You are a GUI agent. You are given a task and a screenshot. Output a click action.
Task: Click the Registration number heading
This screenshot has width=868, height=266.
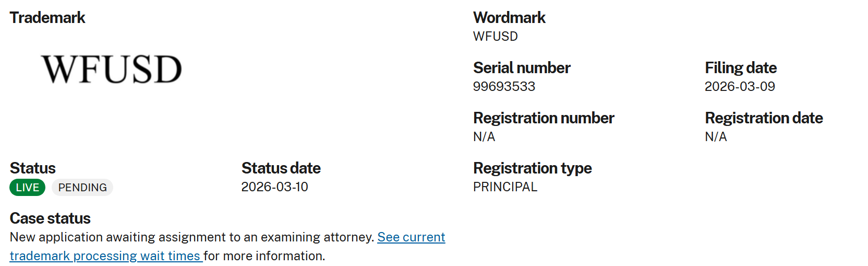544,118
